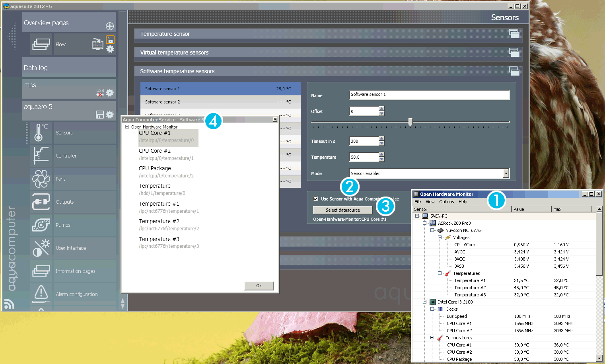
Task: Open the View menu in Open Hardware Monitor
Action: pyautogui.click(x=430, y=202)
